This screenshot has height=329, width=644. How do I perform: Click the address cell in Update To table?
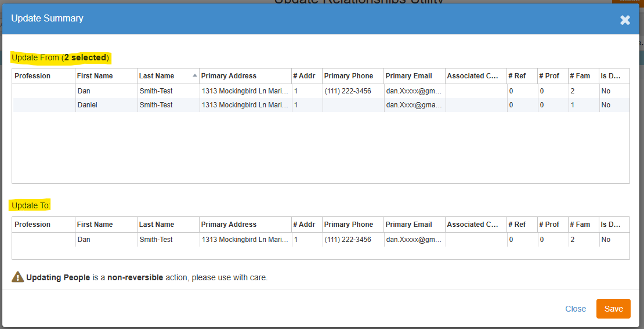click(x=245, y=240)
